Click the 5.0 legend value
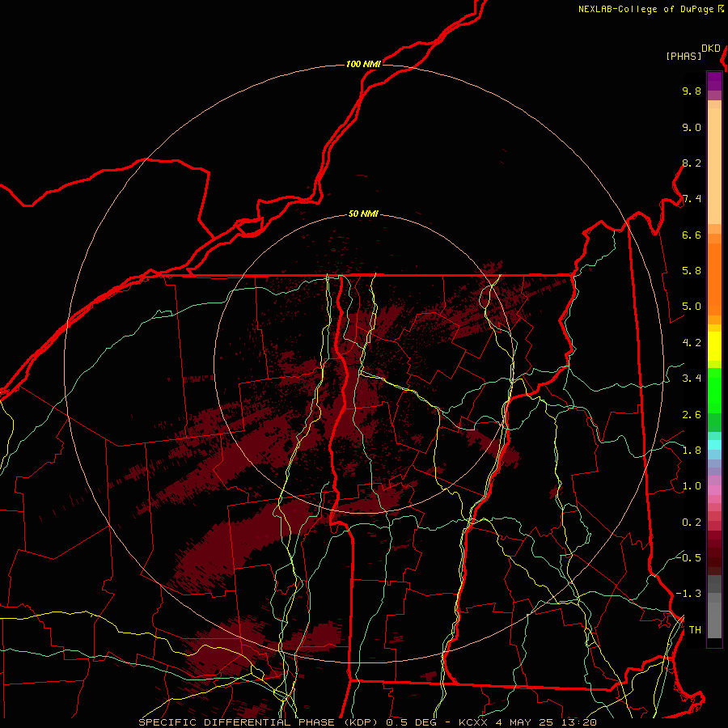 click(692, 307)
